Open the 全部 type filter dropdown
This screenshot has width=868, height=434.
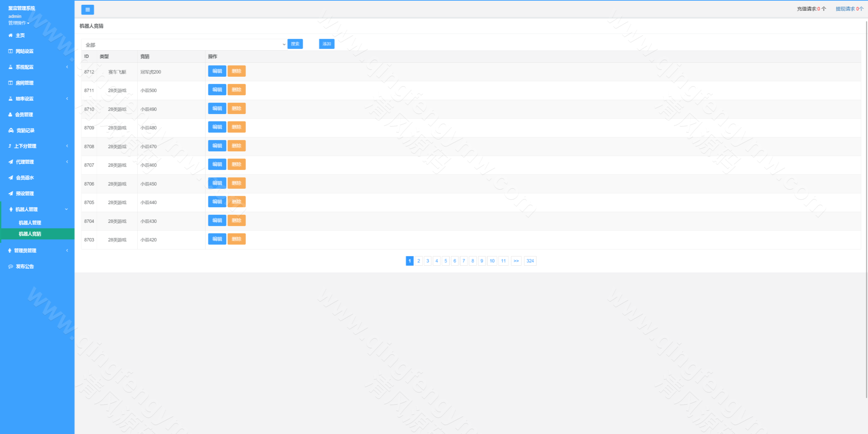184,44
